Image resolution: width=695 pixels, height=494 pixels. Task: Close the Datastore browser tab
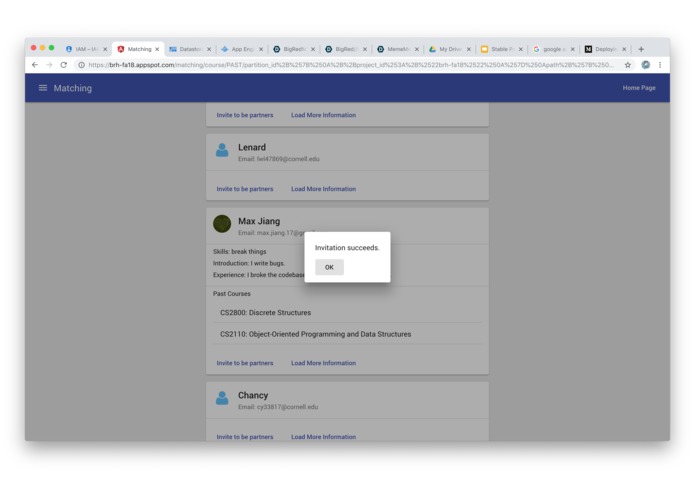[x=209, y=49]
